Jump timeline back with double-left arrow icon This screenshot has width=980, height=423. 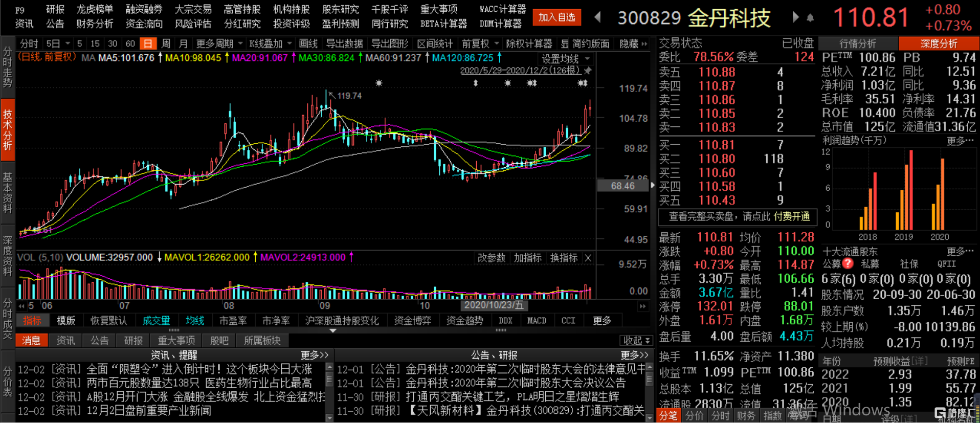pyautogui.click(x=22, y=306)
